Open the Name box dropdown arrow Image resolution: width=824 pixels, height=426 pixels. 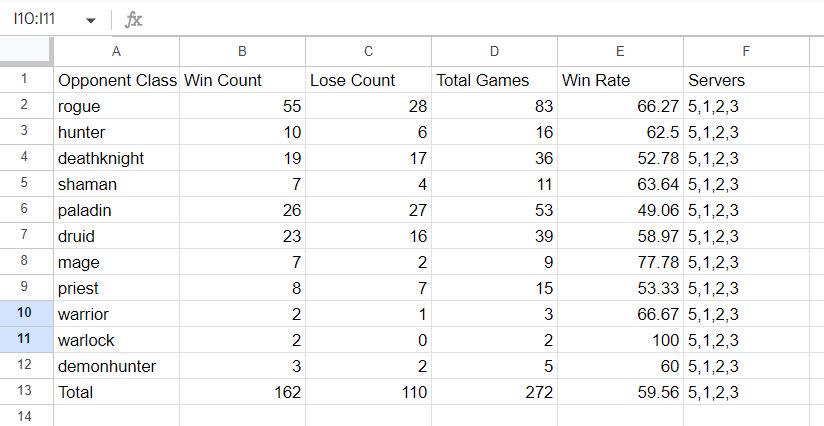click(92, 20)
